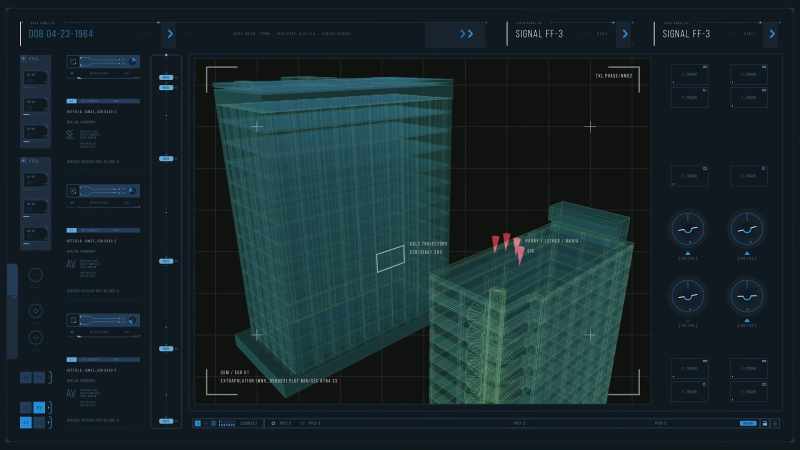Click the leftmost red marker on the rooftop
Image resolution: width=800 pixels, height=450 pixels.
pyautogui.click(x=495, y=243)
